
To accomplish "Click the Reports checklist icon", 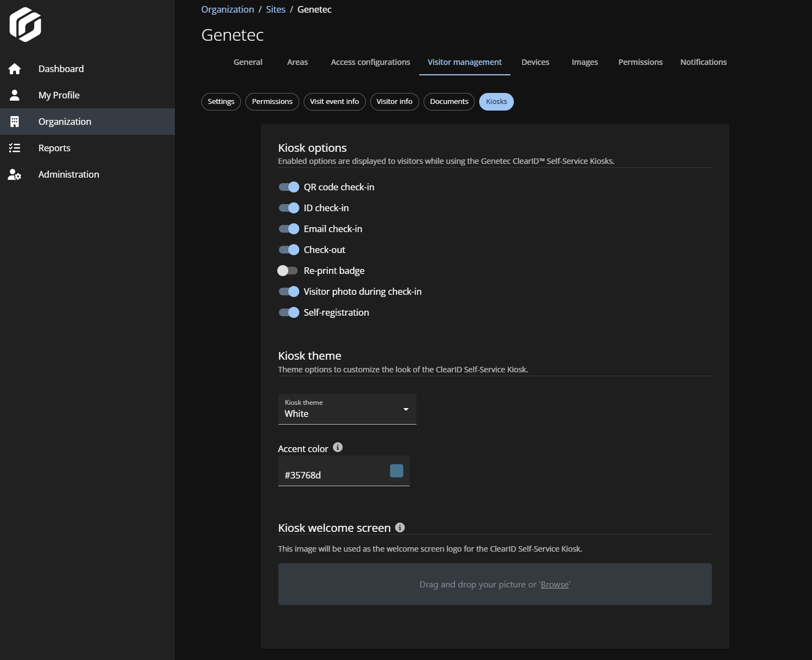I will 15,148.
